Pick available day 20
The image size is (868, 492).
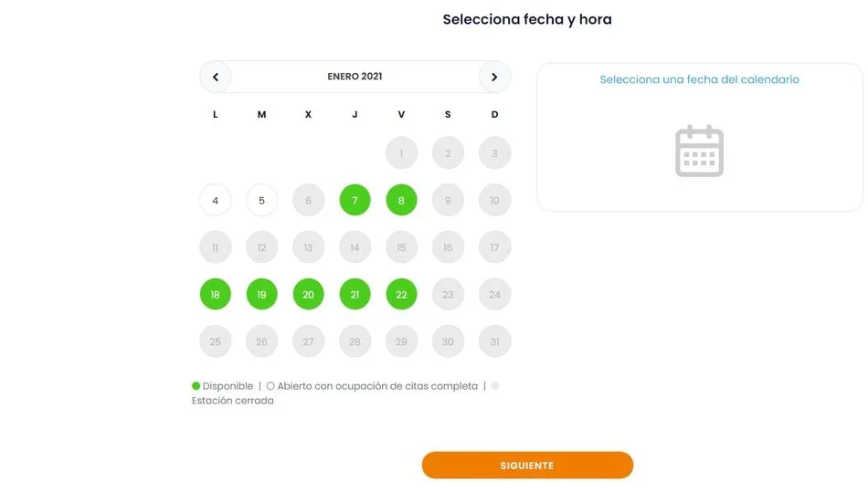tap(308, 295)
